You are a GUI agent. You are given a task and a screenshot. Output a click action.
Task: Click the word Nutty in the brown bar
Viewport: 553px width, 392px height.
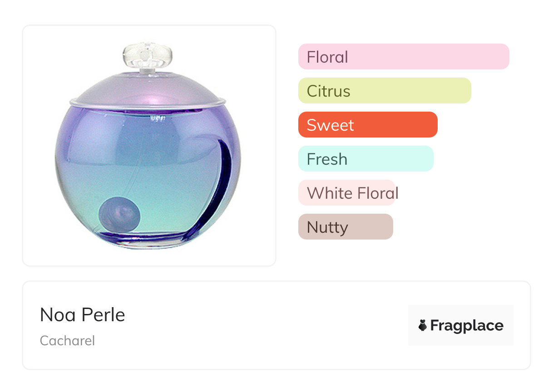point(327,227)
